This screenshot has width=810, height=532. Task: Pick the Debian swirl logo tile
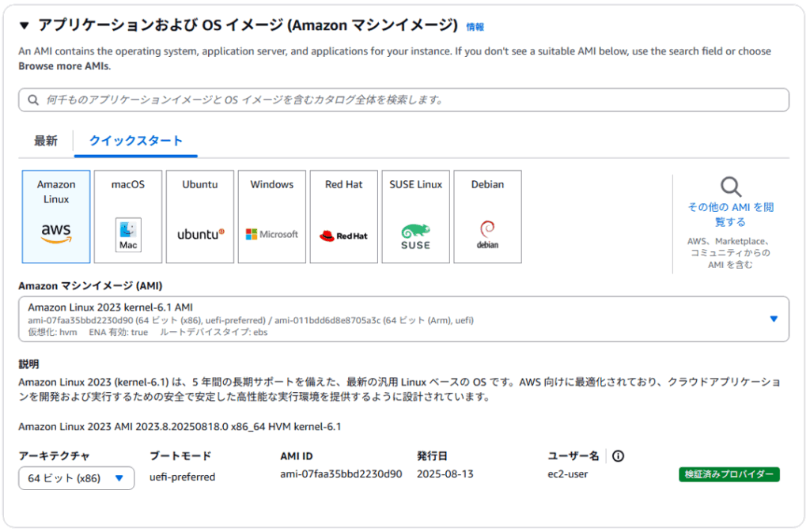487,217
